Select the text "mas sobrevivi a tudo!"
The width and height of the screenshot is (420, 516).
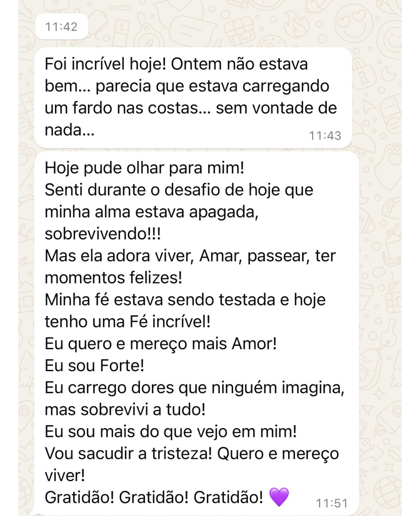coord(125,410)
